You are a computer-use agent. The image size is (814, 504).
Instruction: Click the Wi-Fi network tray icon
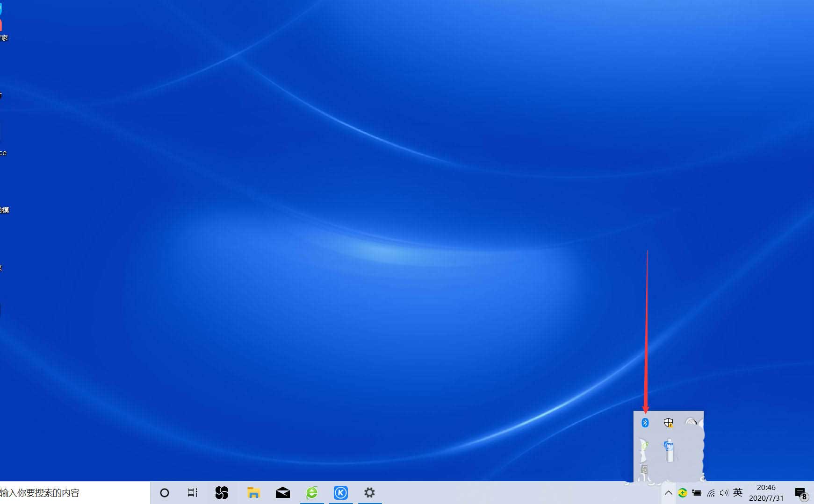tap(711, 493)
